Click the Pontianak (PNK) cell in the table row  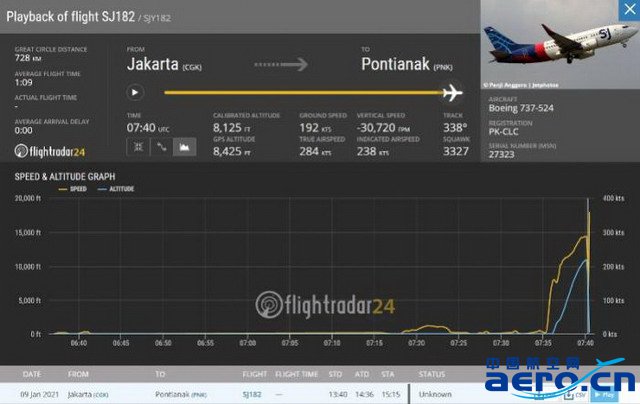pos(181,395)
